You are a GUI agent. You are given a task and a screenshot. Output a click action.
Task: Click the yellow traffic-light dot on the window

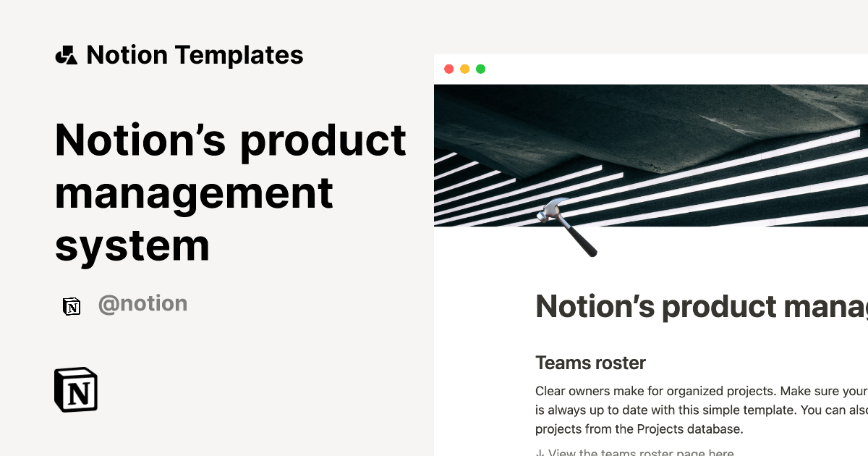coord(464,69)
